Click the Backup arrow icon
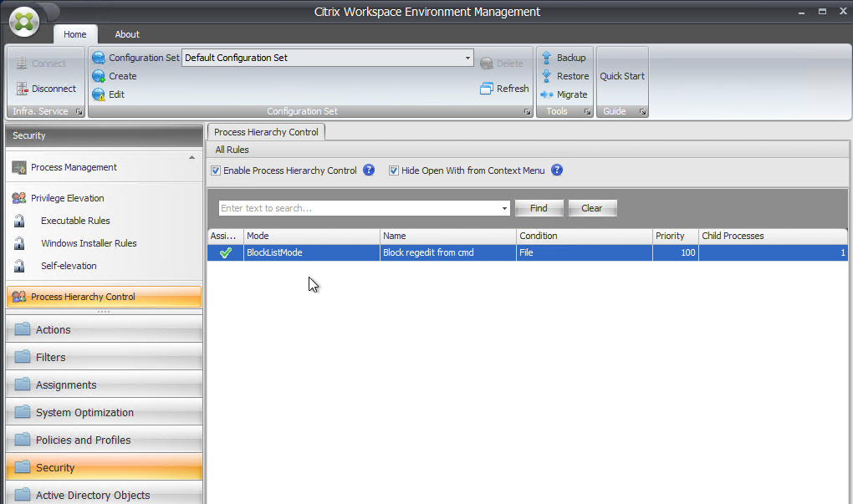 (547, 58)
